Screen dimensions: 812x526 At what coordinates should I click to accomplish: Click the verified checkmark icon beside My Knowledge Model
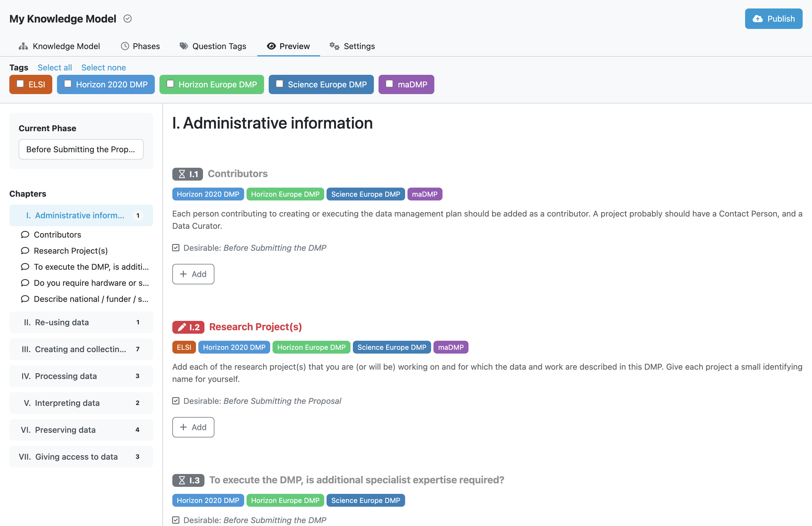(128, 18)
